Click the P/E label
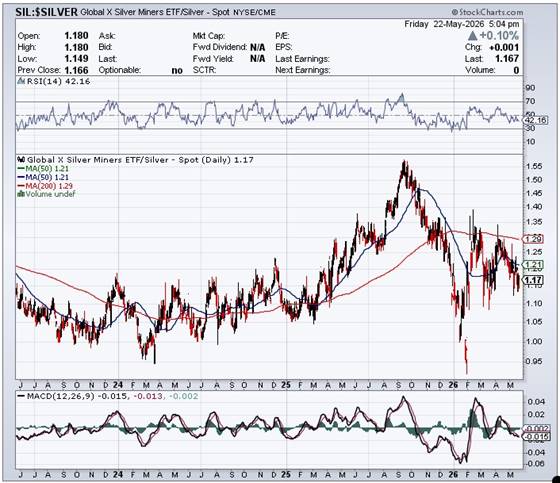560x483 pixels. click(282, 36)
